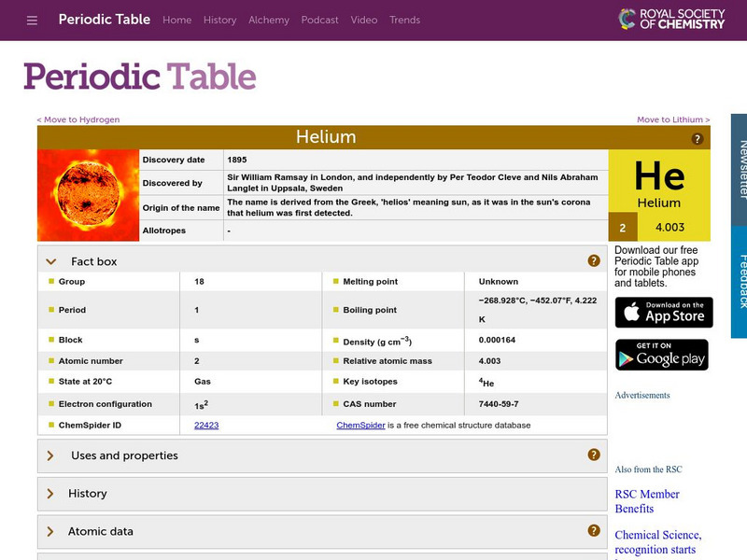
Task: Open History in the top navigation
Action: (x=219, y=20)
